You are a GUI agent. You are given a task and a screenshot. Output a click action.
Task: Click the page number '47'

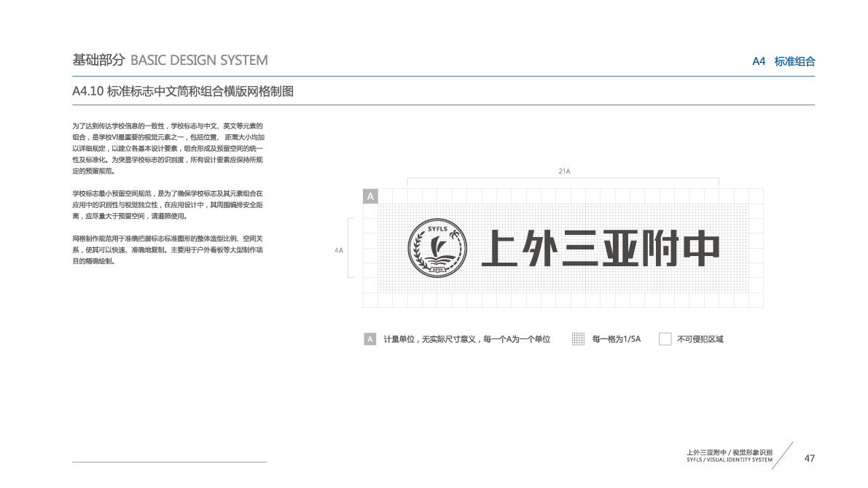point(809,459)
